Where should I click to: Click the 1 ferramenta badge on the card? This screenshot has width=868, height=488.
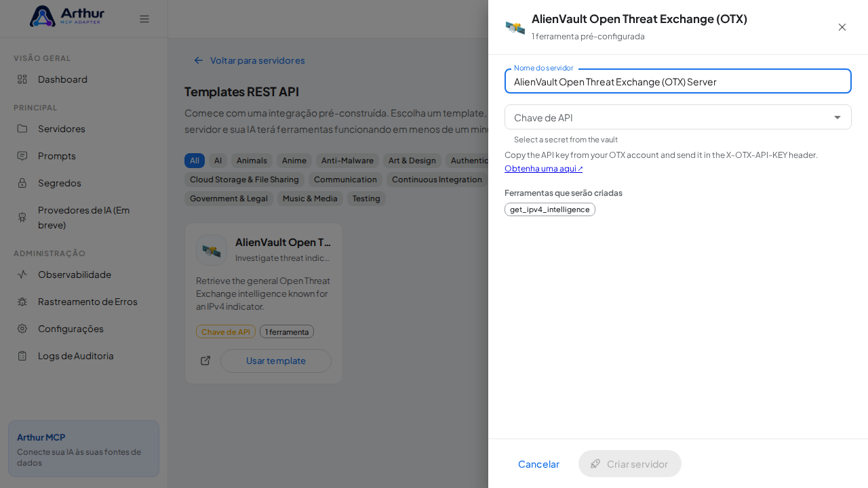click(x=287, y=331)
